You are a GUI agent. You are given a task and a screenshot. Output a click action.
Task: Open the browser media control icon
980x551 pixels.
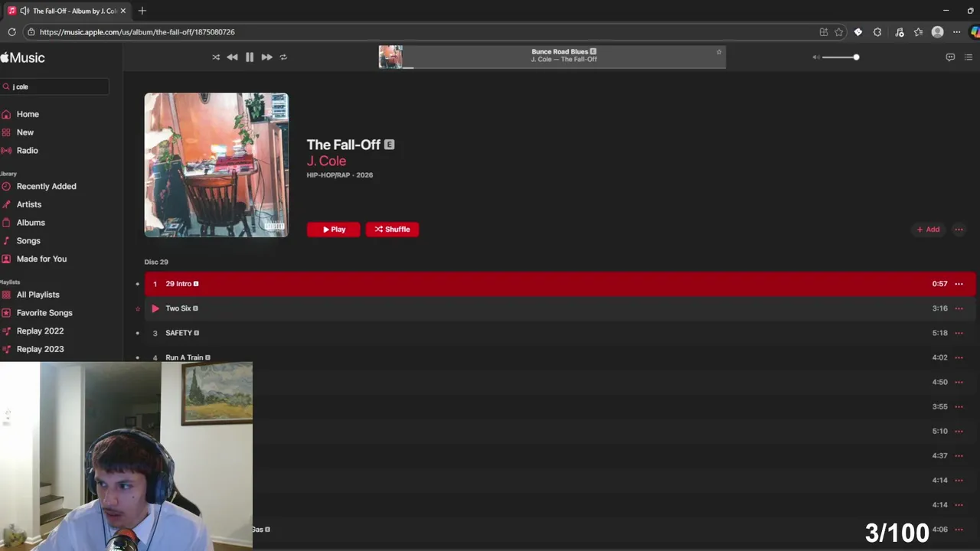pyautogui.click(x=900, y=32)
